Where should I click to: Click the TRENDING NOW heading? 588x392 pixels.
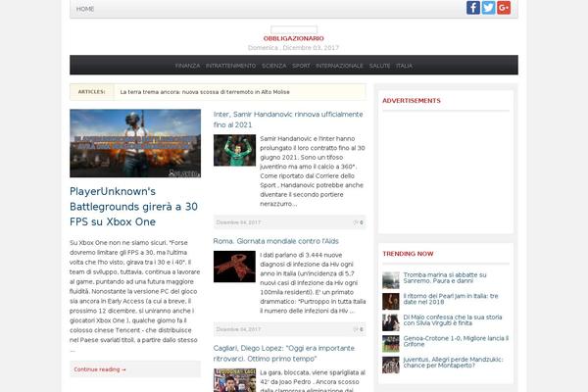click(408, 254)
